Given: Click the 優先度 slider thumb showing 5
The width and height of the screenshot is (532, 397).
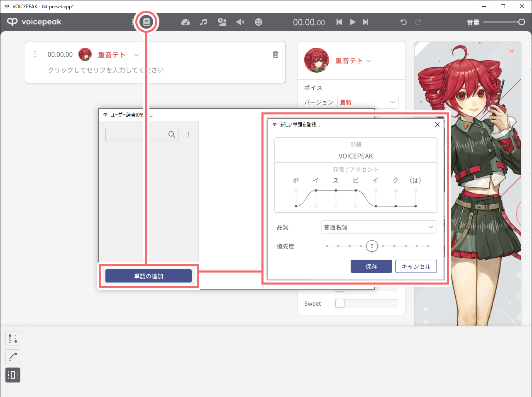Looking at the screenshot, I should (x=372, y=246).
